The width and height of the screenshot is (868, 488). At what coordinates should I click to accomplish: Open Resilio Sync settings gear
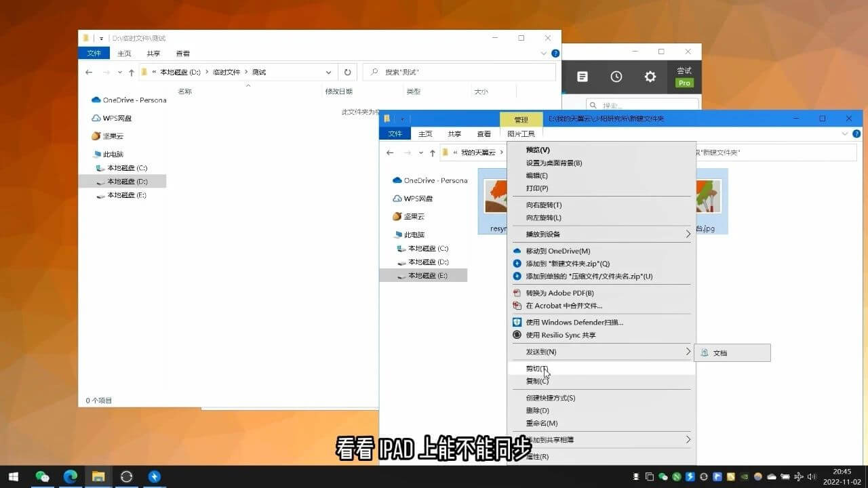click(x=650, y=77)
